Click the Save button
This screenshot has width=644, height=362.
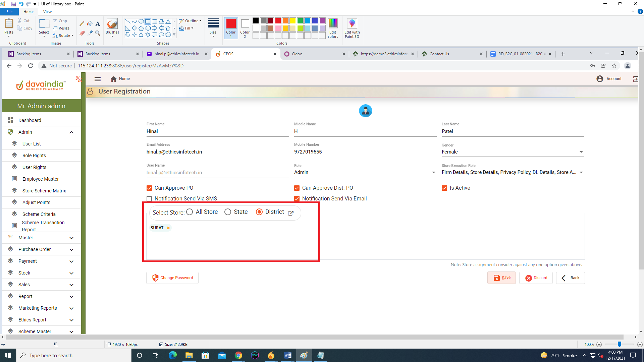(501, 278)
